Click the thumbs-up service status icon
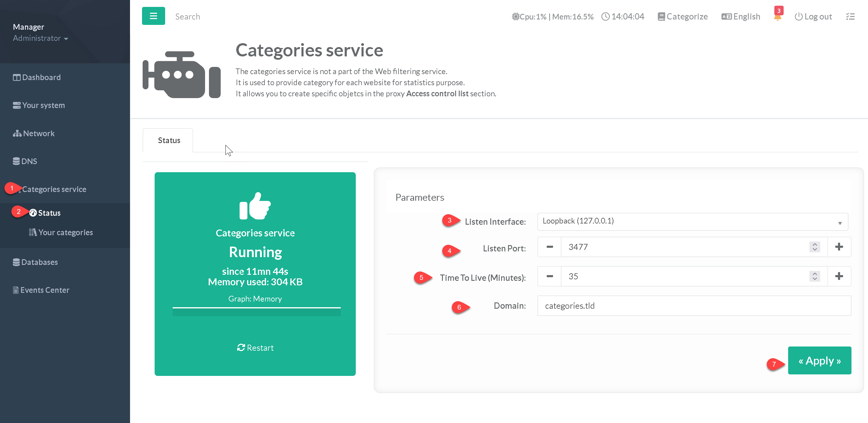This screenshot has width=868, height=423. click(x=255, y=206)
